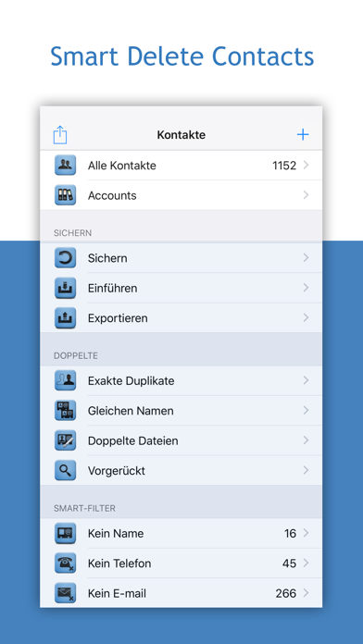Select the Kein E-mail label
The height and width of the screenshot is (644, 363).
coord(117,593)
